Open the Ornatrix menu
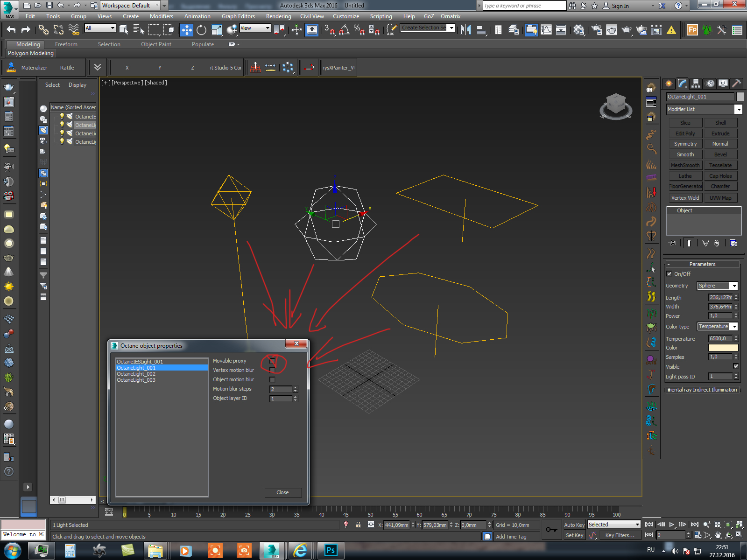 pyautogui.click(x=451, y=16)
